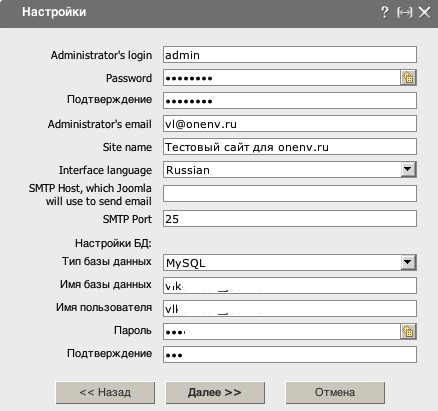438x411 pixels.
Task: Open password generator beside administrator Password
Action: [408, 78]
